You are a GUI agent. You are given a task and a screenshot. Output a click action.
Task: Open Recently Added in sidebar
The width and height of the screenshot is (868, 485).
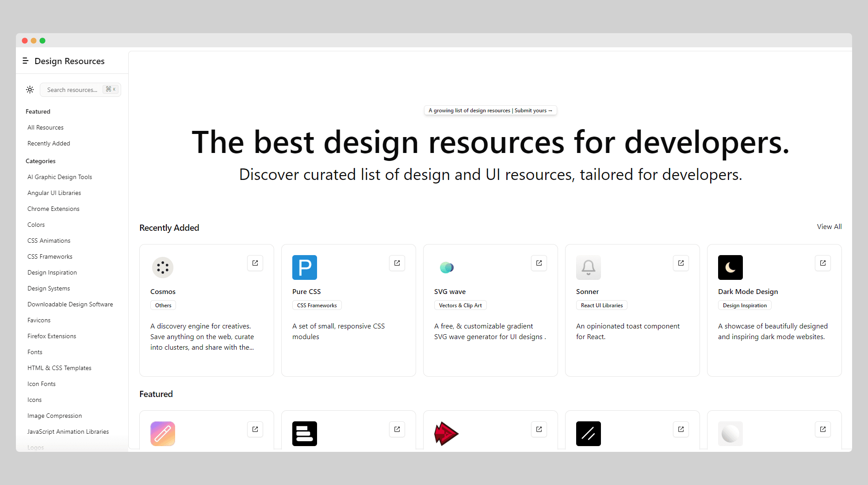[49, 143]
